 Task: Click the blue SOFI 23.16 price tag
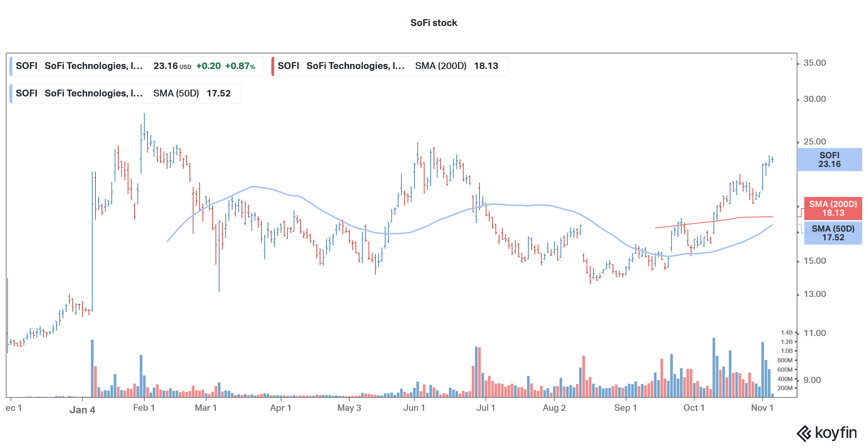(829, 160)
